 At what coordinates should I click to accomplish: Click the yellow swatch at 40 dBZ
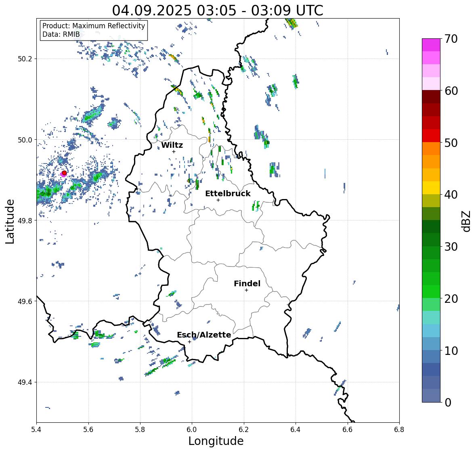431,188
